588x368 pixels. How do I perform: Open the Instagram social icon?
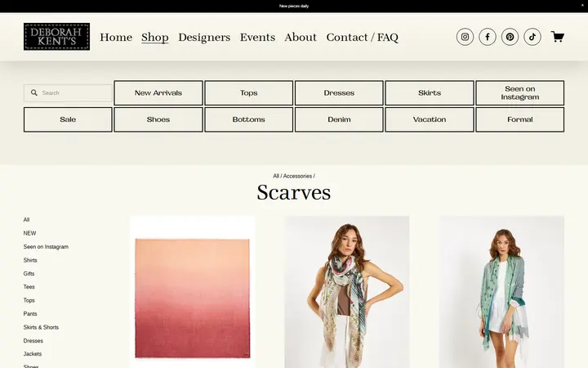click(x=465, y=37)
